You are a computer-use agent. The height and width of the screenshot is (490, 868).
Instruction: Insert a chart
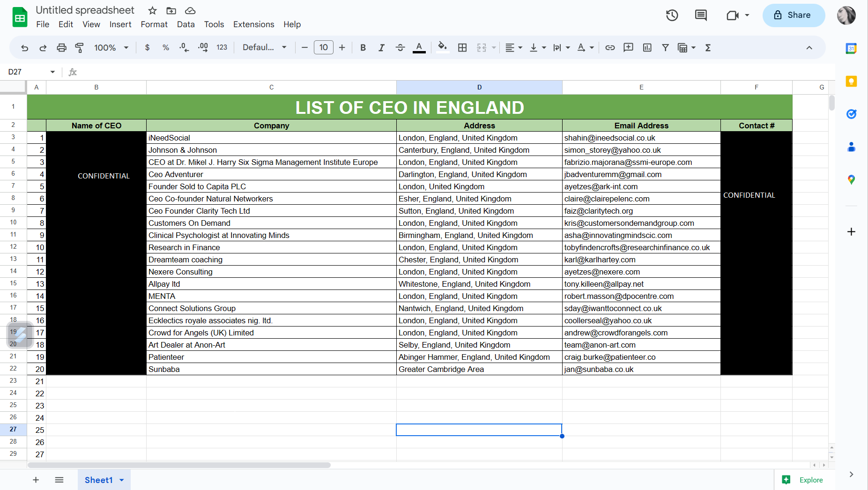(647, 48)
